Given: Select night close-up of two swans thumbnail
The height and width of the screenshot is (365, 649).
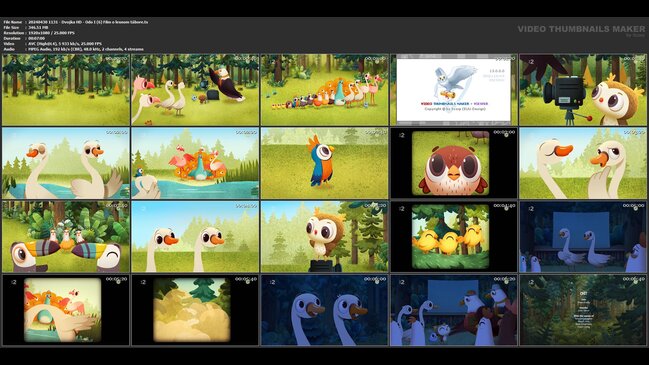Looking at the screenshot, I should coord(324,310).
